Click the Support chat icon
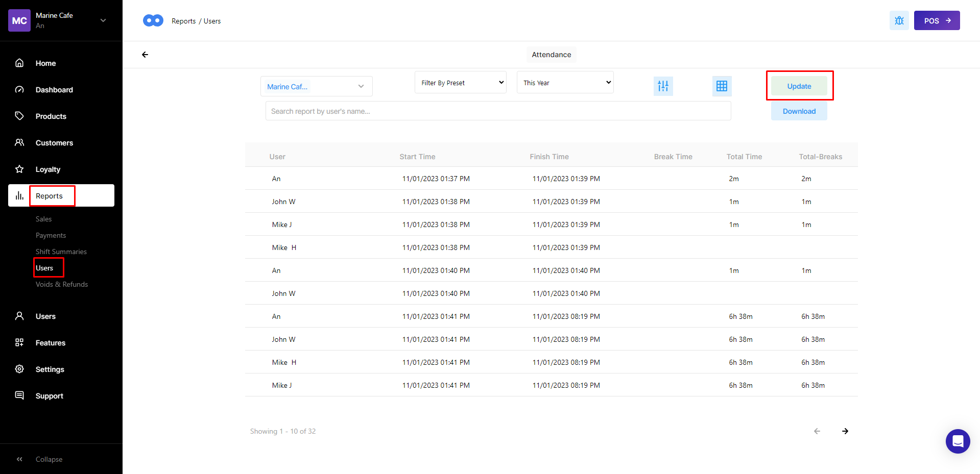980x474 pixels. 19,395
